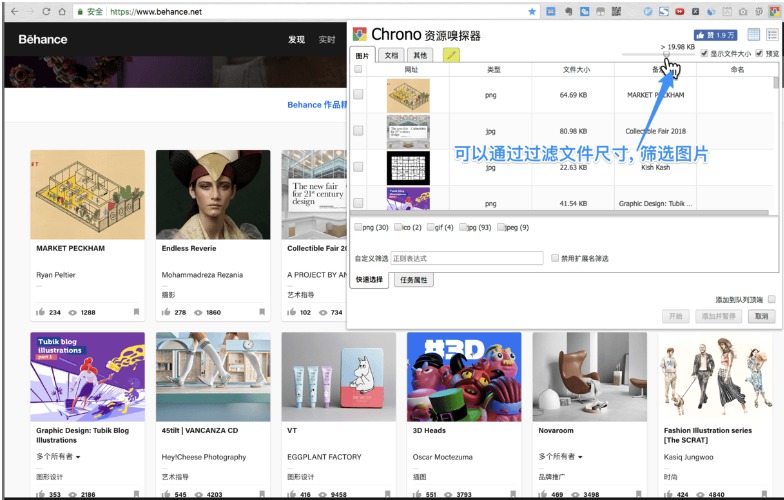Click the file size filter slider handle
The width and height of the screenshot is (784, 500).
[x=666, y=54]
